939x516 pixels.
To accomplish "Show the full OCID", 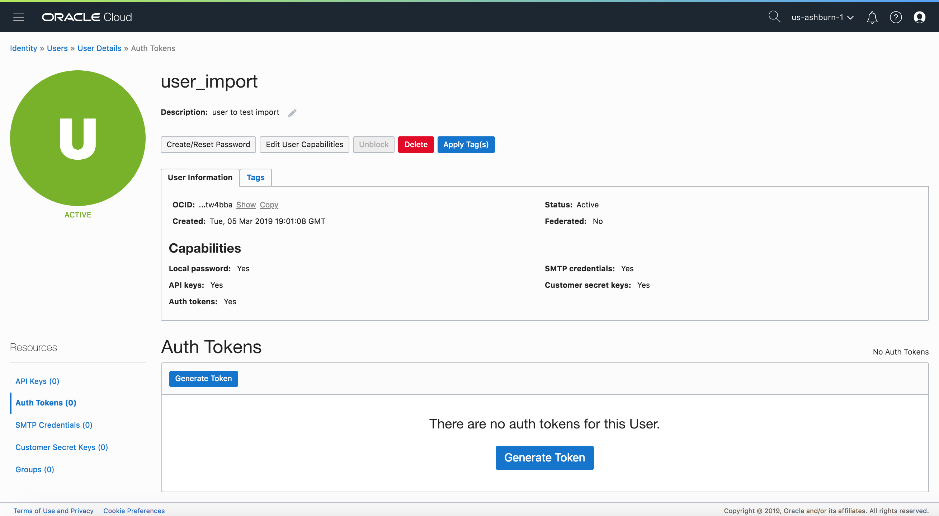I will (246, 205).
